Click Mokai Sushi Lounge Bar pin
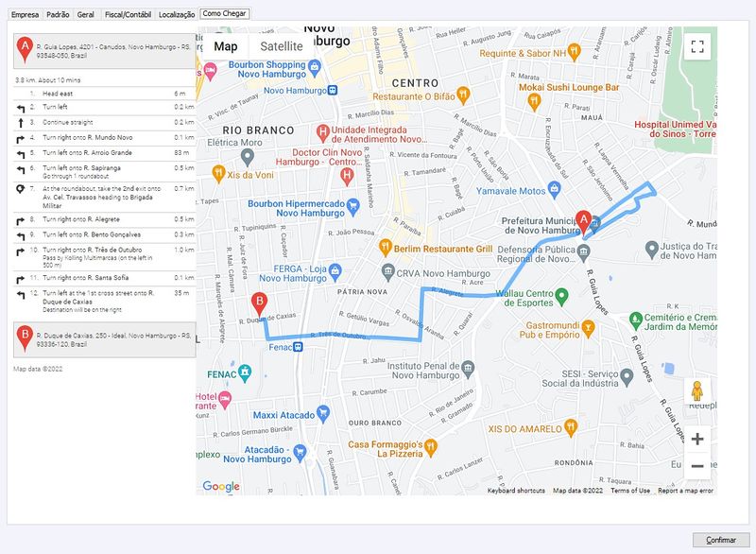Image resolution: width=756 pixels, height=554 pixels. coord(534,102)
